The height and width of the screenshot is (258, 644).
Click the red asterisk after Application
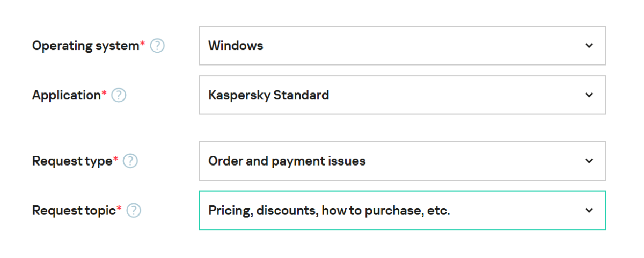point(104,94)
